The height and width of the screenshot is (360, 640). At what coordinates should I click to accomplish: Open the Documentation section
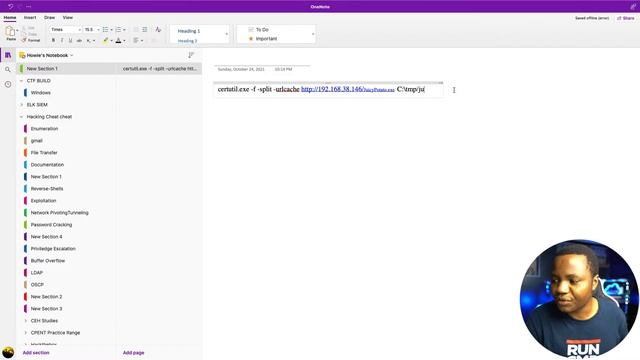pyautogui.click(x=47, y=164)
